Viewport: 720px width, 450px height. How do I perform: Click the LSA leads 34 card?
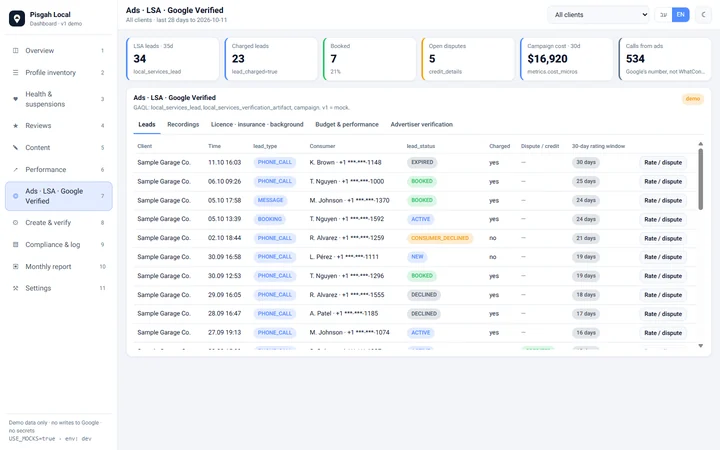[x=173, y=59]
